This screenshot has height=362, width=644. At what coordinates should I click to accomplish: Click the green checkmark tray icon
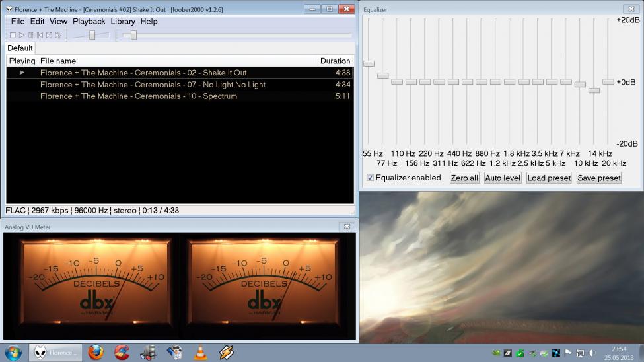[x=520, y=353]
